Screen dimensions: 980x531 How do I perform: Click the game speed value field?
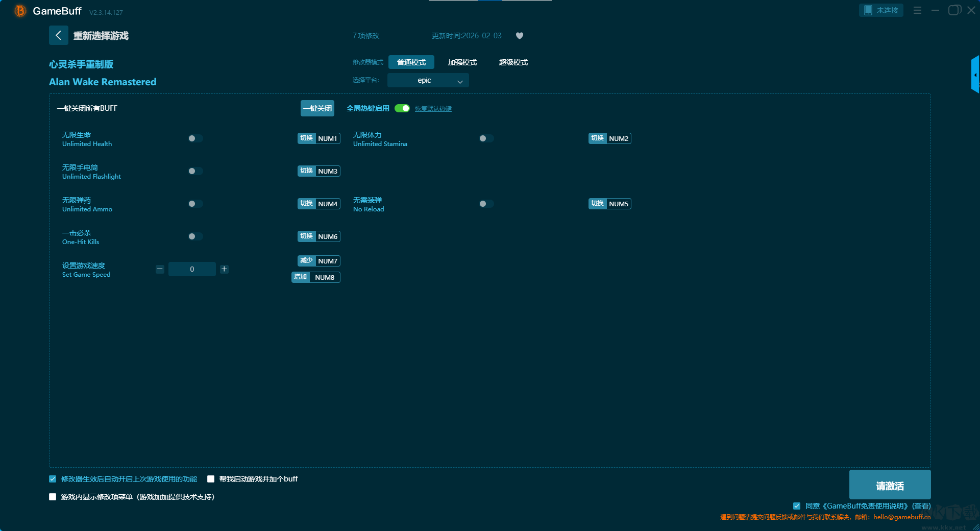pyautogui.click(x=192, y=269)
